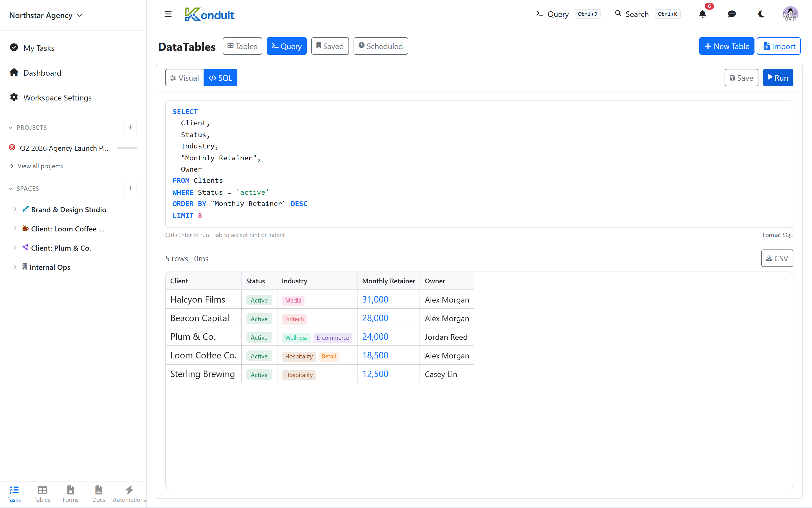This screenshot has width=812, height=508.
Task: Sort by the Client column header
Action: tap(204, 281)
